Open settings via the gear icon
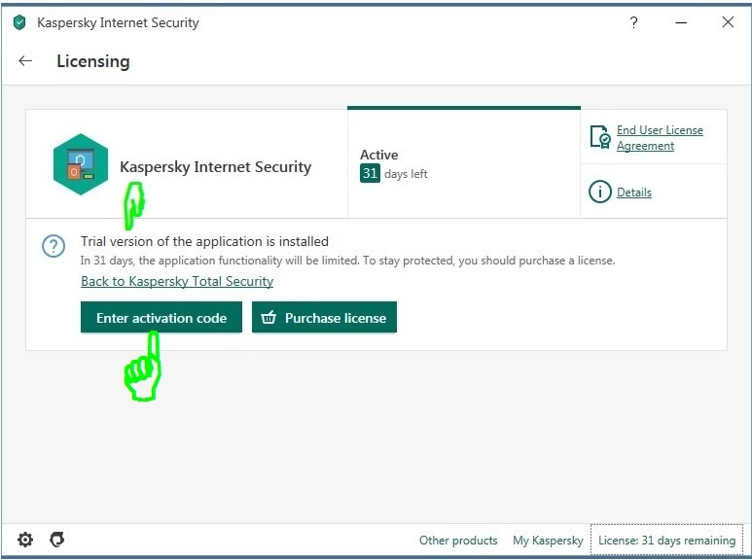This screenshot has height=560, width=752. (x=25, y=540)
